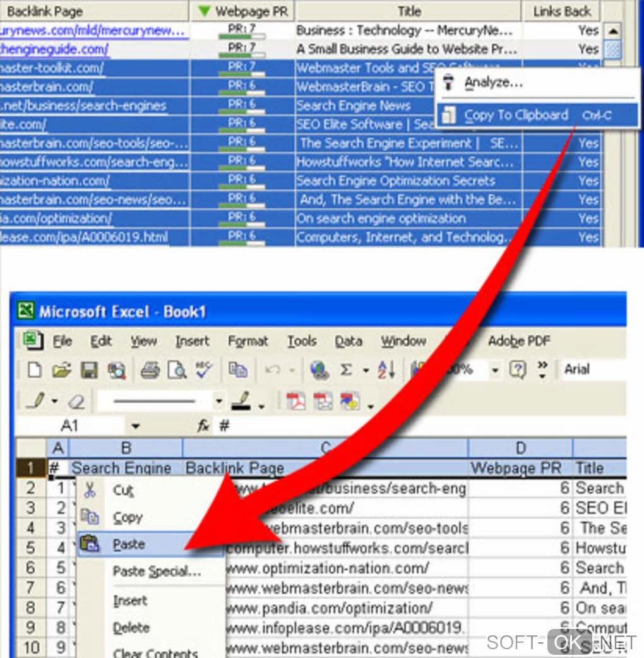644x658 pixels.
Task: Click the Search/permission icon next to Save
Action: click(116, 371)
